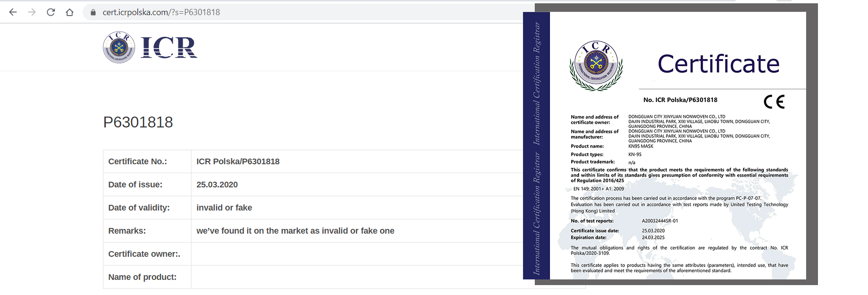Click the 'EN 149: 2001+ A1: 2009' standard line
Image resolution: width=868 pixels, height=295 pixels.
coord(598,189)
